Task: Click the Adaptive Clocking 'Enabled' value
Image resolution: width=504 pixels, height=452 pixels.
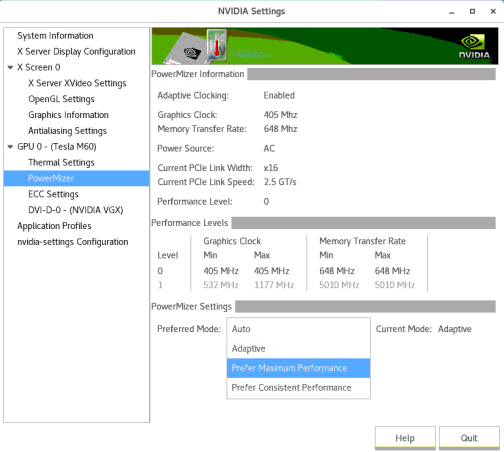Action: tap(279, 96)
